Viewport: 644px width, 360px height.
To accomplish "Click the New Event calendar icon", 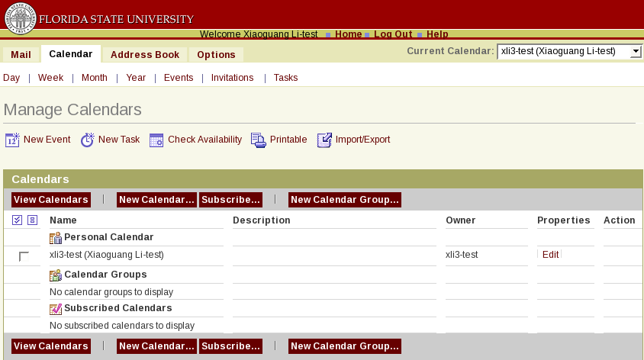I will [x=12, y=140].
